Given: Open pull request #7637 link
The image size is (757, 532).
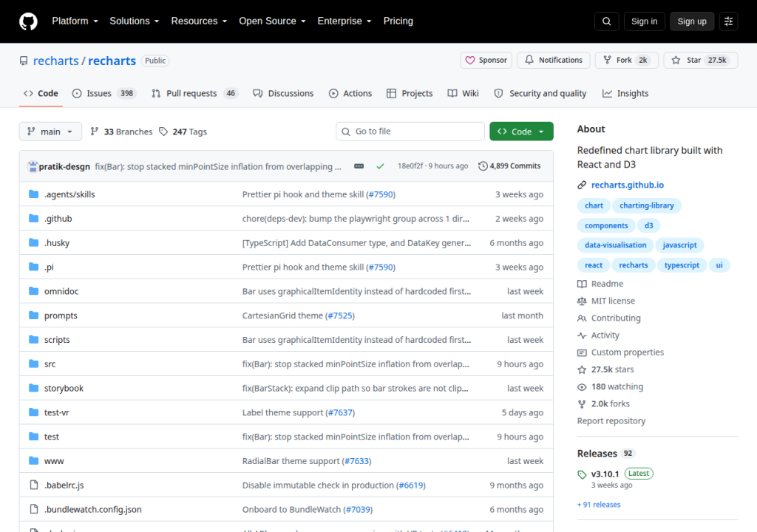Looking at the screenshot, I should click(341, 412).
